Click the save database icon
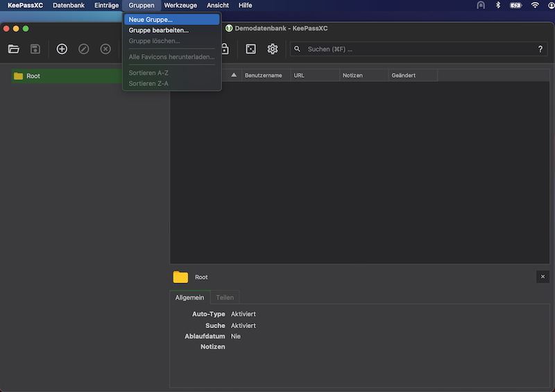555x392 pixels. point(35,49)
